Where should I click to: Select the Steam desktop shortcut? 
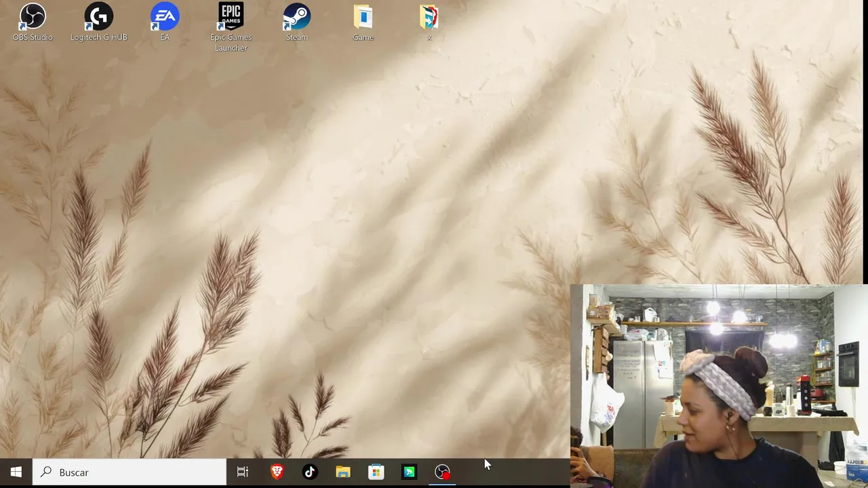(x=296, y=22)
